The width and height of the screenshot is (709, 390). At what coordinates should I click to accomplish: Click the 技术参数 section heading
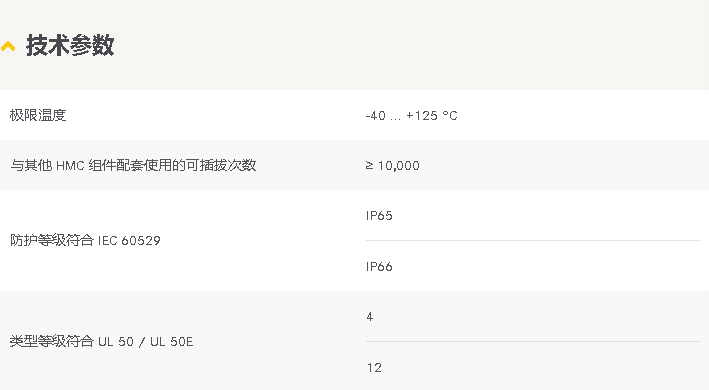[70, 45]
